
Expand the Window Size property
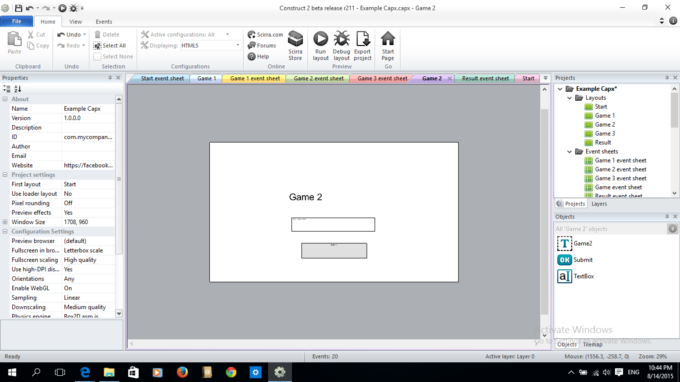point(5,222)
